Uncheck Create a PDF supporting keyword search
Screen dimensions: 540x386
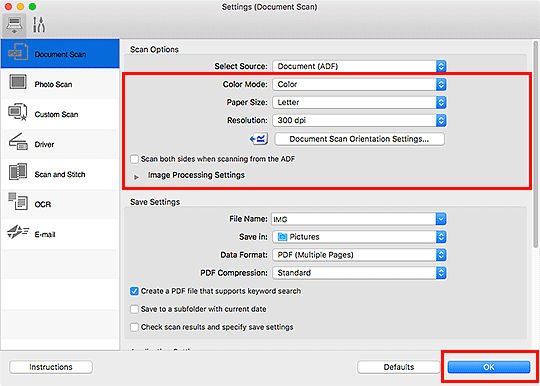pyautogui.click(x=134, y=291)
